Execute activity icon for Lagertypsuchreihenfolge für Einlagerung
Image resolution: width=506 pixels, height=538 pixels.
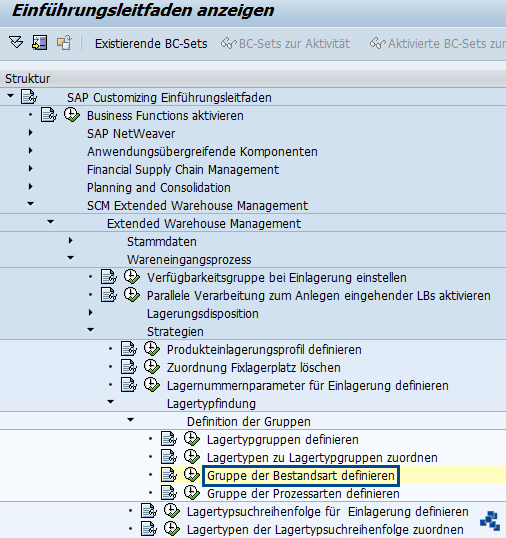coord(172,511)
